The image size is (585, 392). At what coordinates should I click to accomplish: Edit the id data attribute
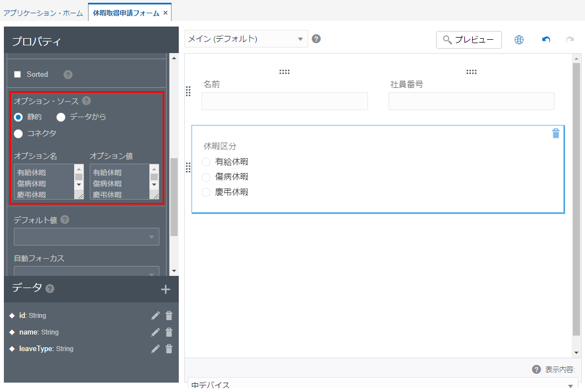(x=156, y=316)
